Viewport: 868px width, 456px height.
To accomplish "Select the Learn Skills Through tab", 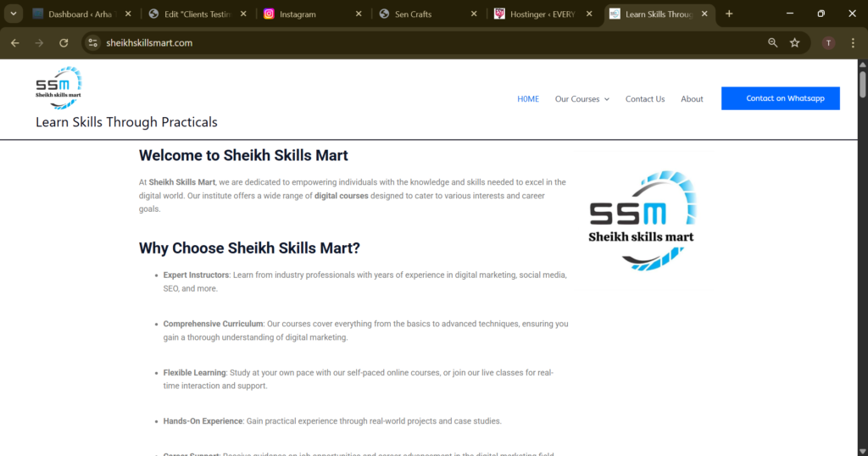I will pos(659,14).
